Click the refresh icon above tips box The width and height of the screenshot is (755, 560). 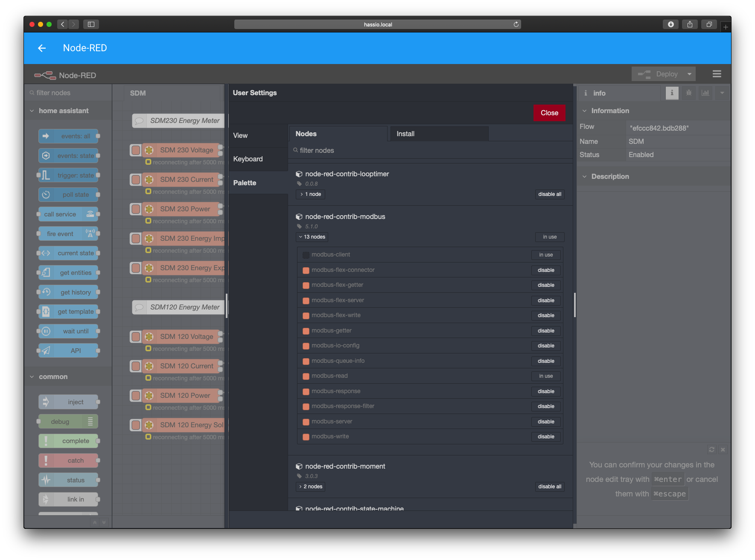(711, 449)
